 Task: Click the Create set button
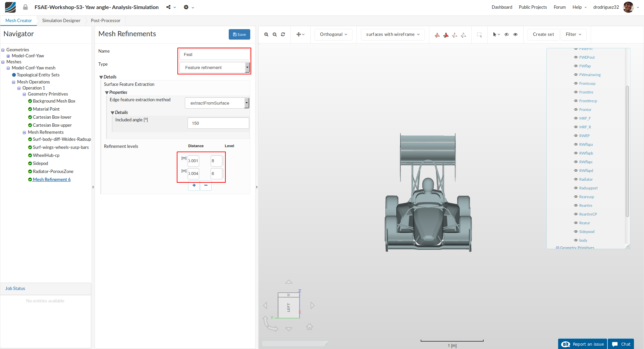coord(543,35)
